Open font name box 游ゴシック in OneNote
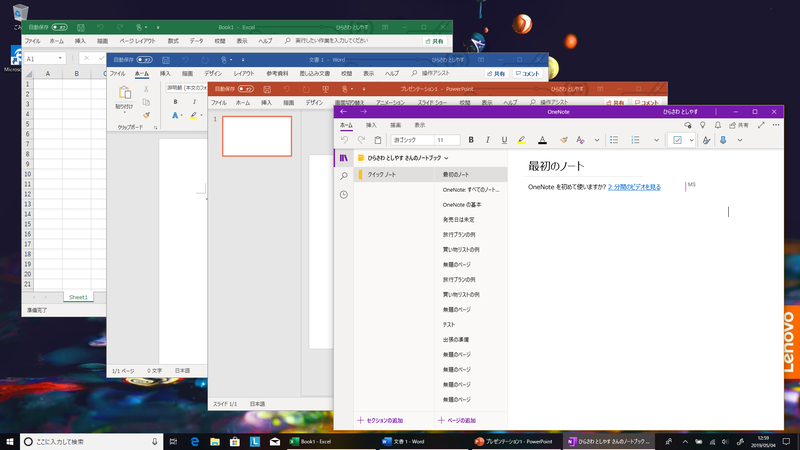 412,140
